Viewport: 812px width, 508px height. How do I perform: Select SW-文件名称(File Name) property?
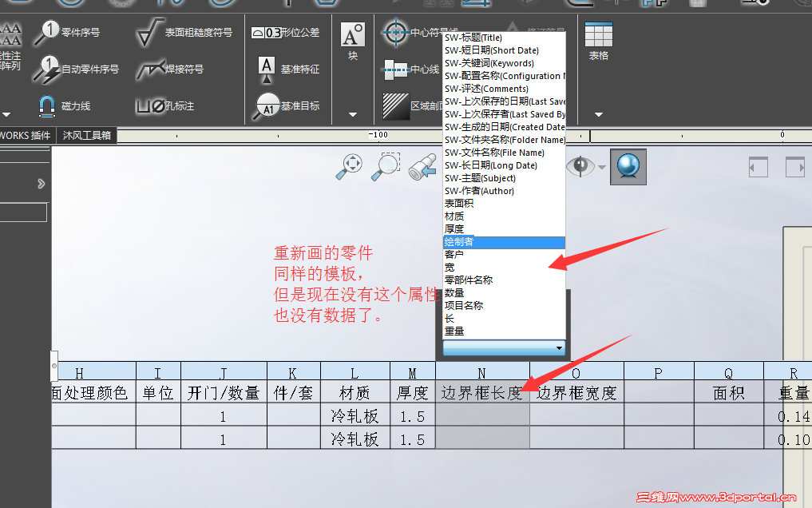tap(504, 153)
